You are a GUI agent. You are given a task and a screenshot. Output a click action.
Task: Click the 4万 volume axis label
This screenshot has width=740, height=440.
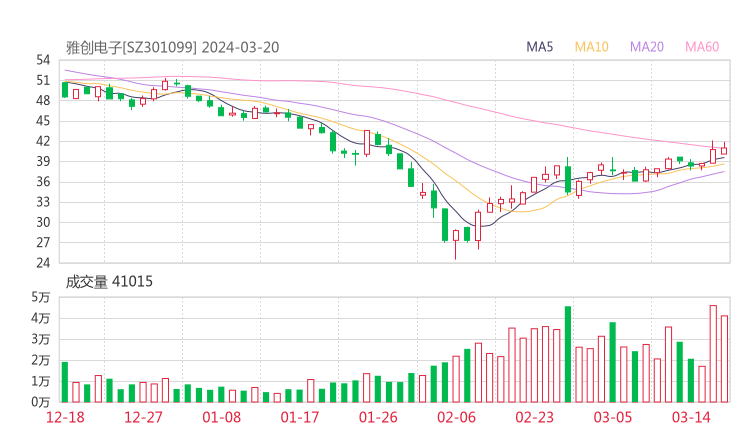point(41,318)
